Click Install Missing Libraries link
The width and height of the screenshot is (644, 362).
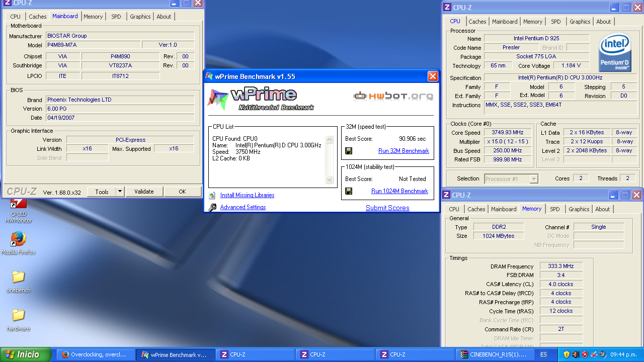coord(247,195)
